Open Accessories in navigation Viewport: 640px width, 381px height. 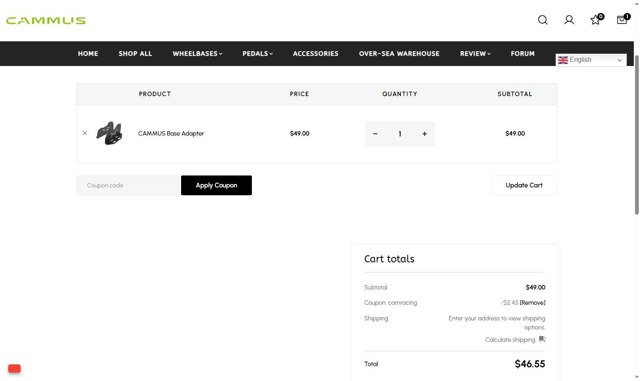pos(316,53)
